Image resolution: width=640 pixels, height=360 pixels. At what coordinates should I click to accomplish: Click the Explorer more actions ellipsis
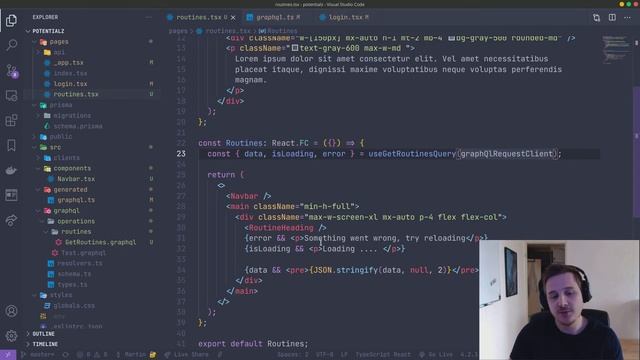pyautogui.click(x=149, y=17)
